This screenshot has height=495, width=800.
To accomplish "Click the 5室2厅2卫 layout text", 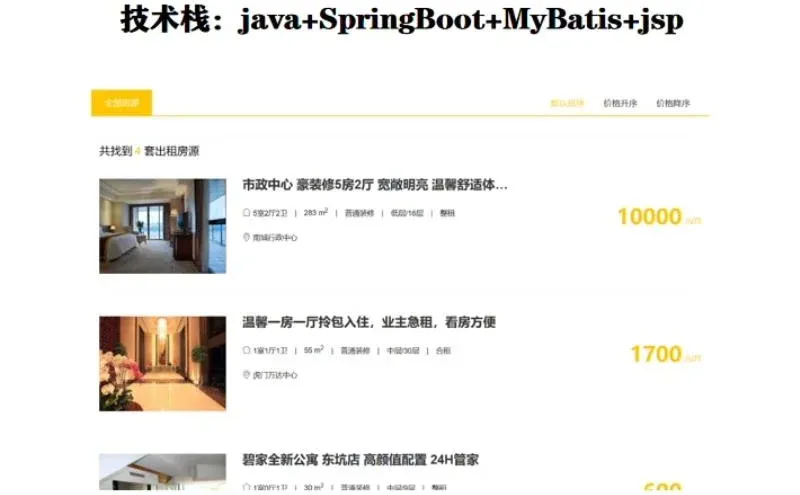I will [270, 213].
